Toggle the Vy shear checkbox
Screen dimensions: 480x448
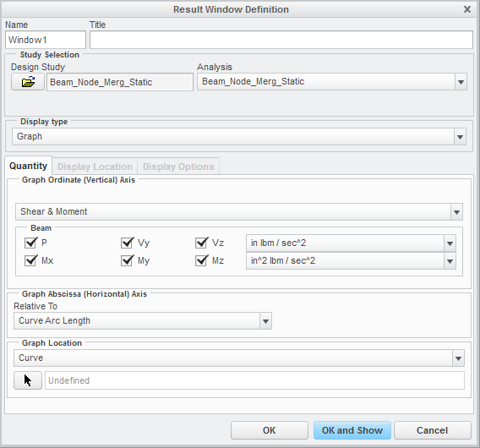[127, 243]
